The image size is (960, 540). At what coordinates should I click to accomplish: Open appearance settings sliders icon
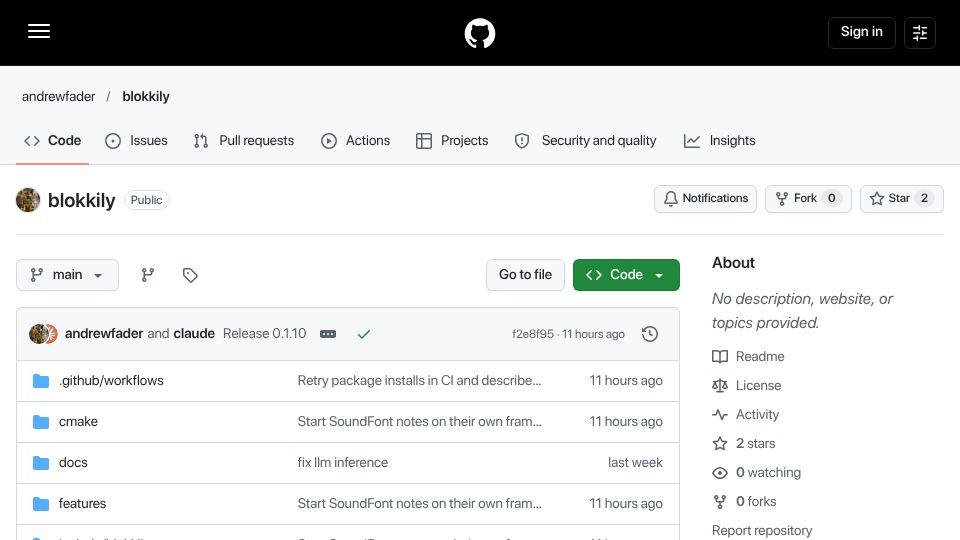click(920, 32)
